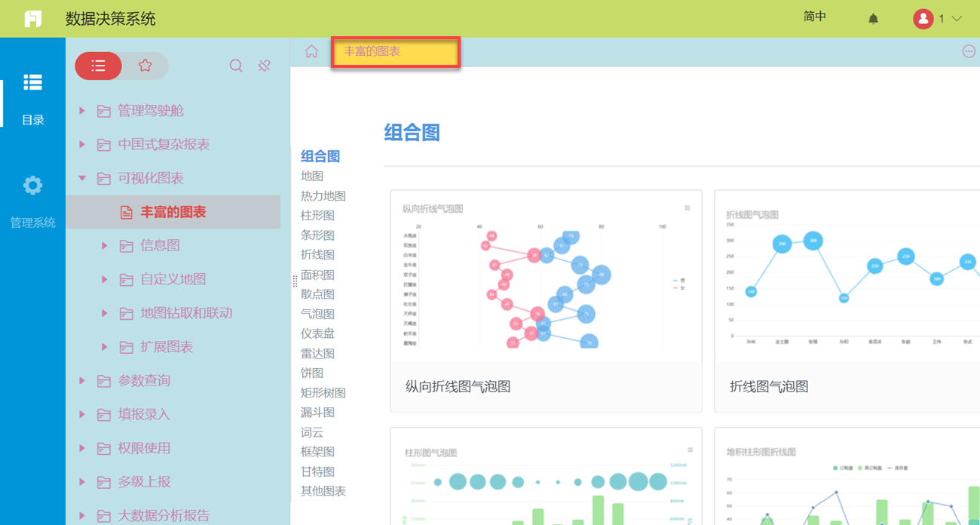
Task: Jump to 饼图 section
Action: (312, 373)
